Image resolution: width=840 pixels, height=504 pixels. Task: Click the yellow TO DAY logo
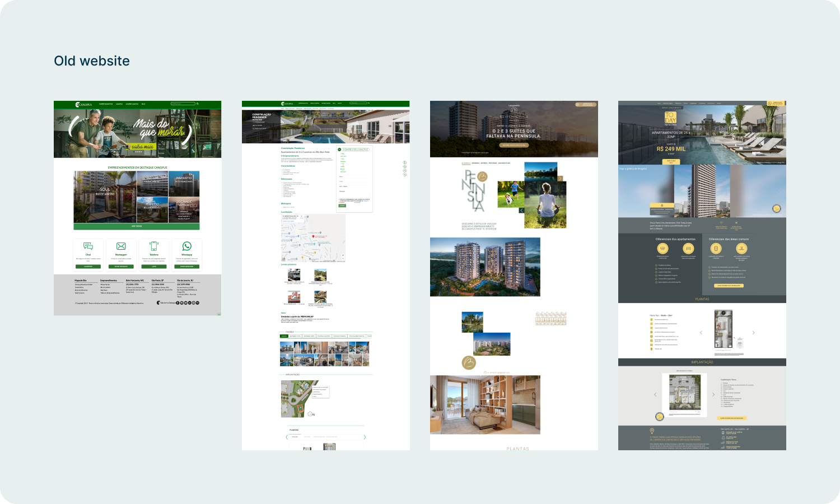click(670, 118)
